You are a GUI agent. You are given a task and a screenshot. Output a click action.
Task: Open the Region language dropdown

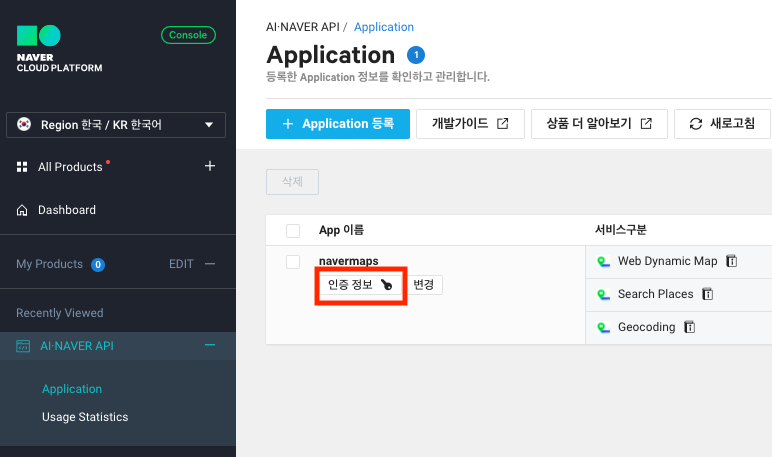click(x=116, y=125)
